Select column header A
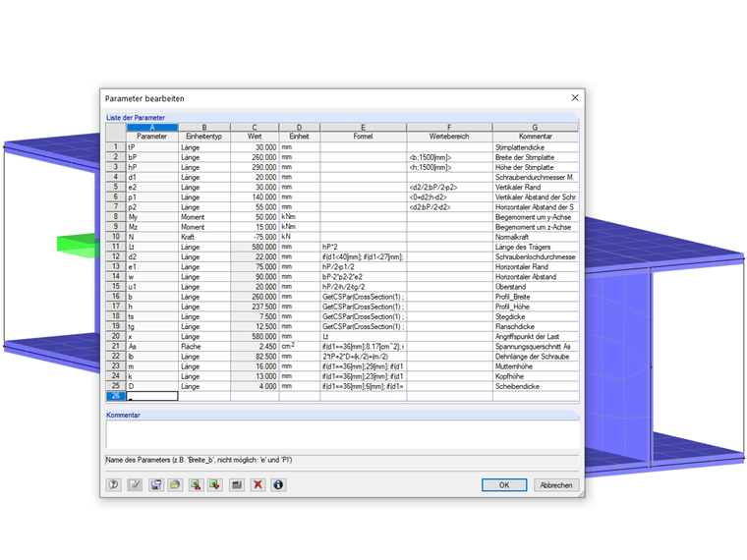 click(x=152, y=127)
